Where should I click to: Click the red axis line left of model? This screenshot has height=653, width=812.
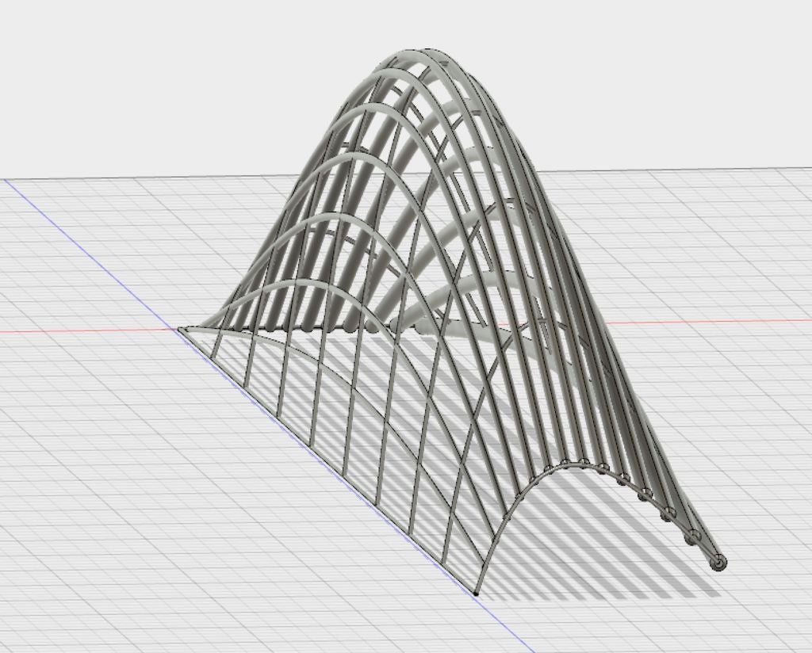click(79, 331)
